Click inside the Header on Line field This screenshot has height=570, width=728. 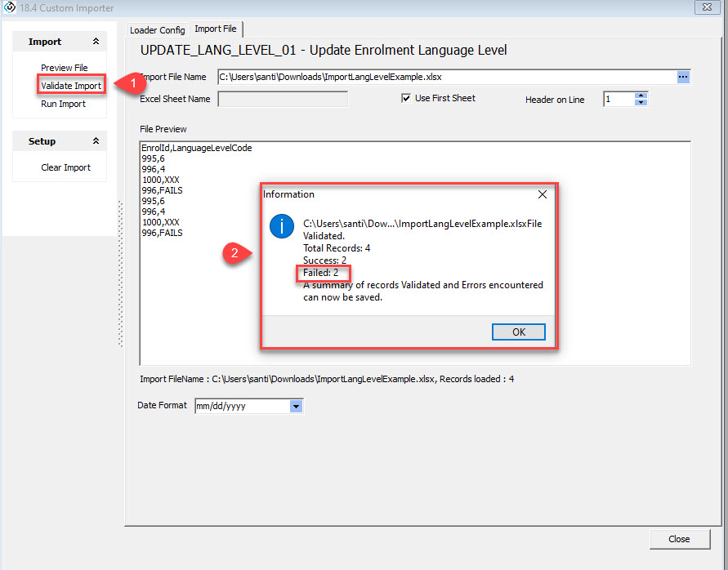(619, 100)
